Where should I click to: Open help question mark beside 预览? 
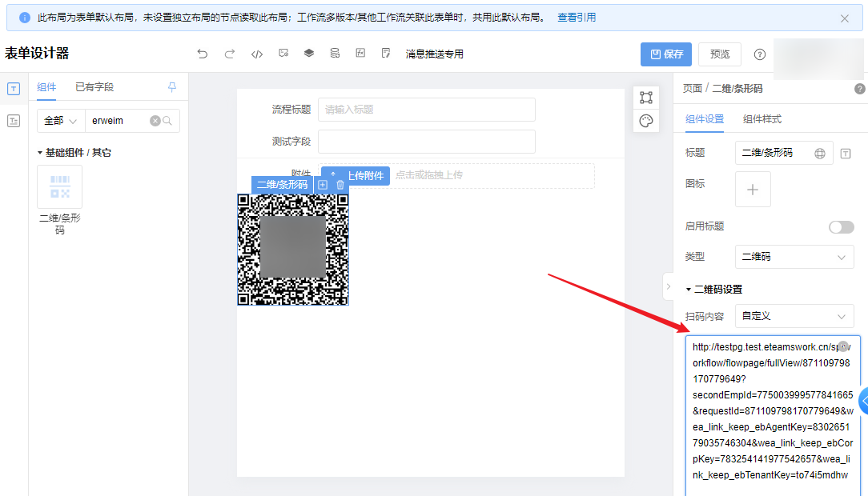coord(759,54)
